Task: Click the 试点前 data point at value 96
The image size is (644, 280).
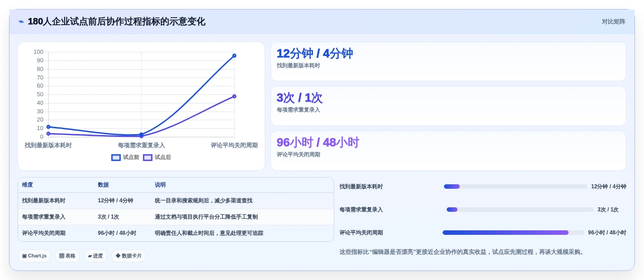Action: click(234, 56)
